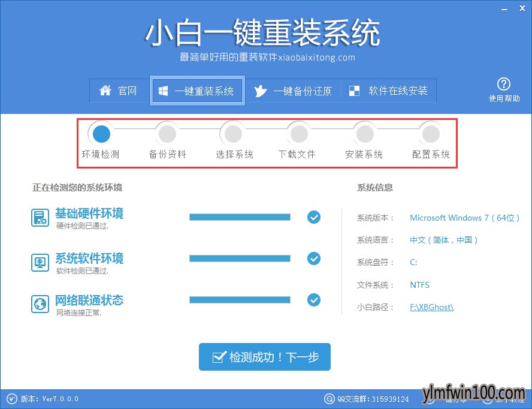This screenshot has width=532, height=409.
Task: Click the 文件系统 label
Action: [x=375, y=285]
